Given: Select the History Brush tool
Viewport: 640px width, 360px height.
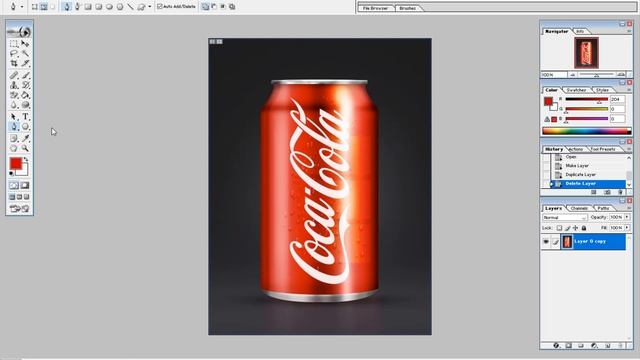Looking at the screenshot, I should [x=25, y=85].
